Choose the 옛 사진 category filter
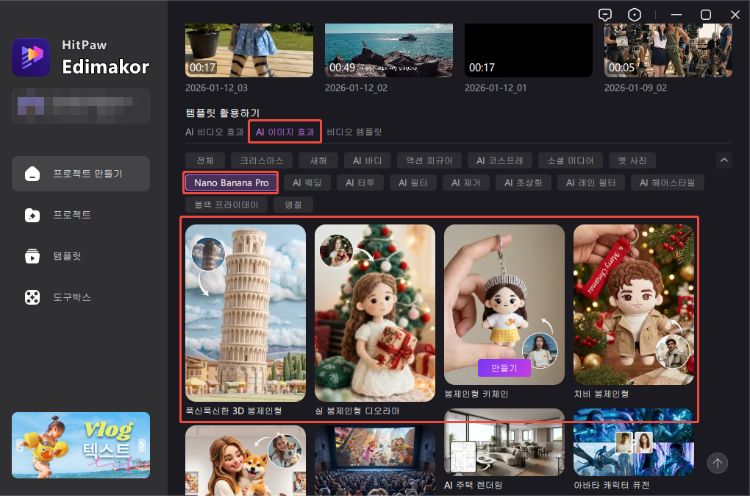Viewport: 750px width, 496px height. coord(632,161)
